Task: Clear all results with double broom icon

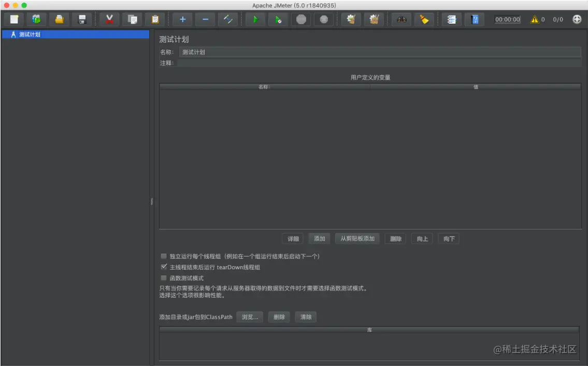Action: point(374,20)
